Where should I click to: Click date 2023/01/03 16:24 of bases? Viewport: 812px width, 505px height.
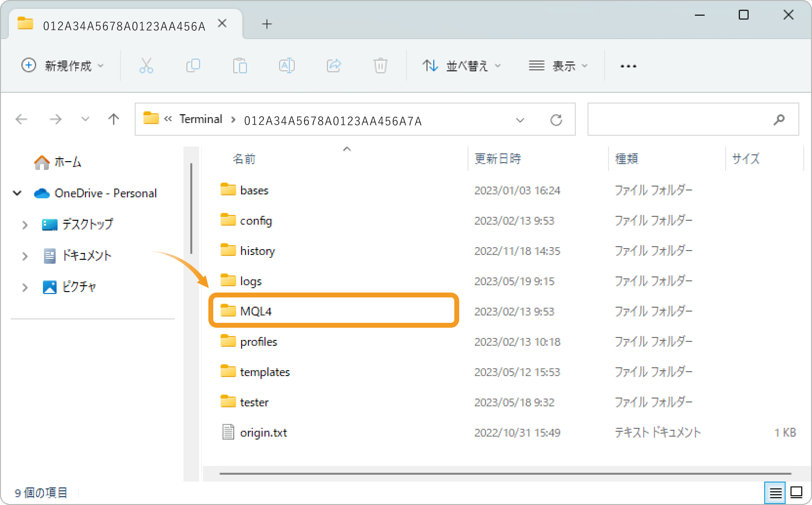[517, 190]
